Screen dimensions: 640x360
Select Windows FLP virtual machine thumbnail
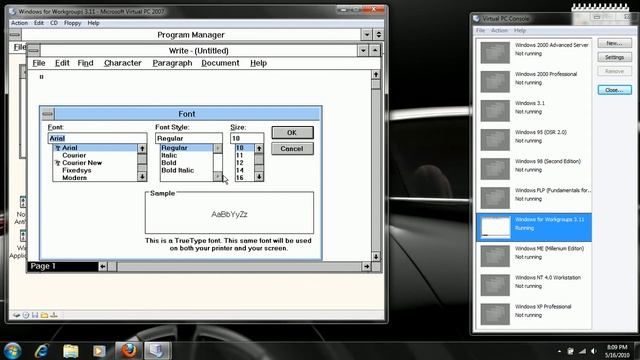click(x=495, y=198)
